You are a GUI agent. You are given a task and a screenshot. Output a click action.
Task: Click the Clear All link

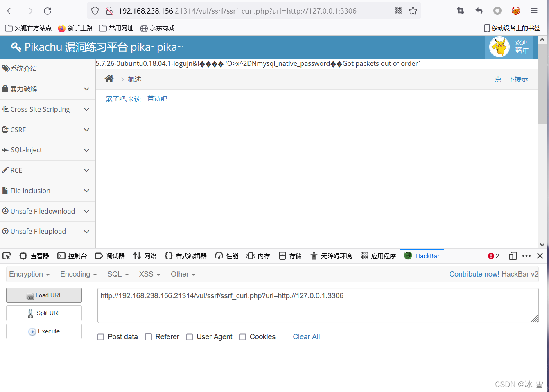pos(306,337)
